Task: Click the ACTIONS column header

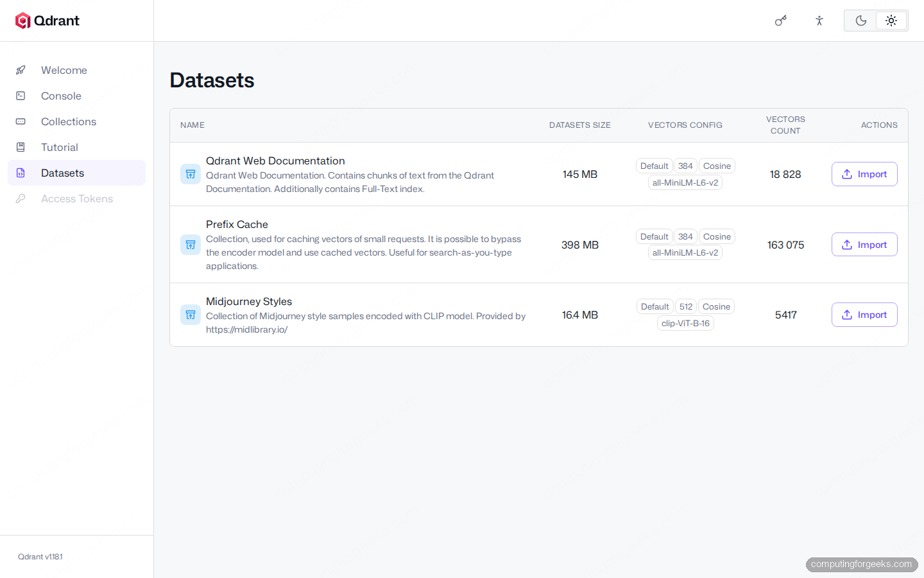Action: click(x=879, y=125)
